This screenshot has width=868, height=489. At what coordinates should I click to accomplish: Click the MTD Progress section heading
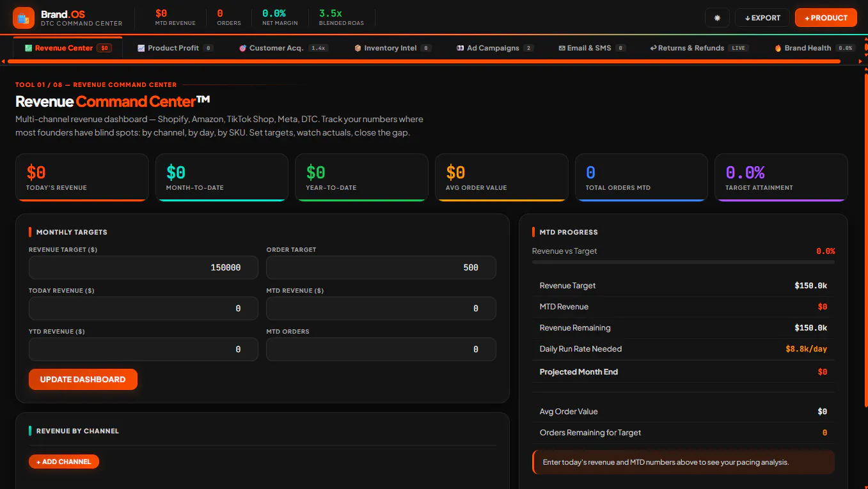click(x=569, y=232)
